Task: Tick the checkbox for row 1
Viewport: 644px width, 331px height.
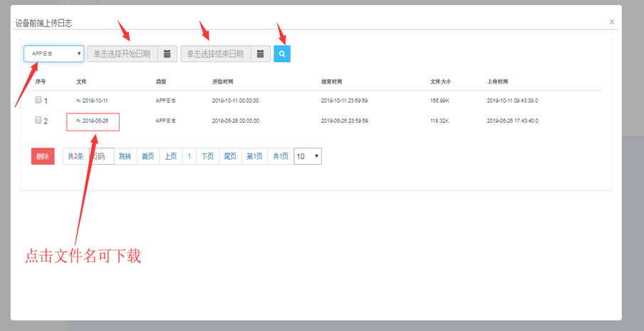Action: tap(38, 101)
